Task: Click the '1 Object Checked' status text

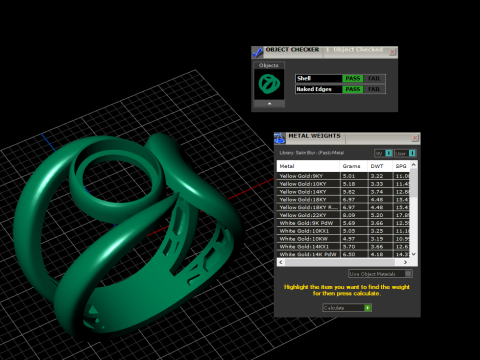Action: click(355, 50)
